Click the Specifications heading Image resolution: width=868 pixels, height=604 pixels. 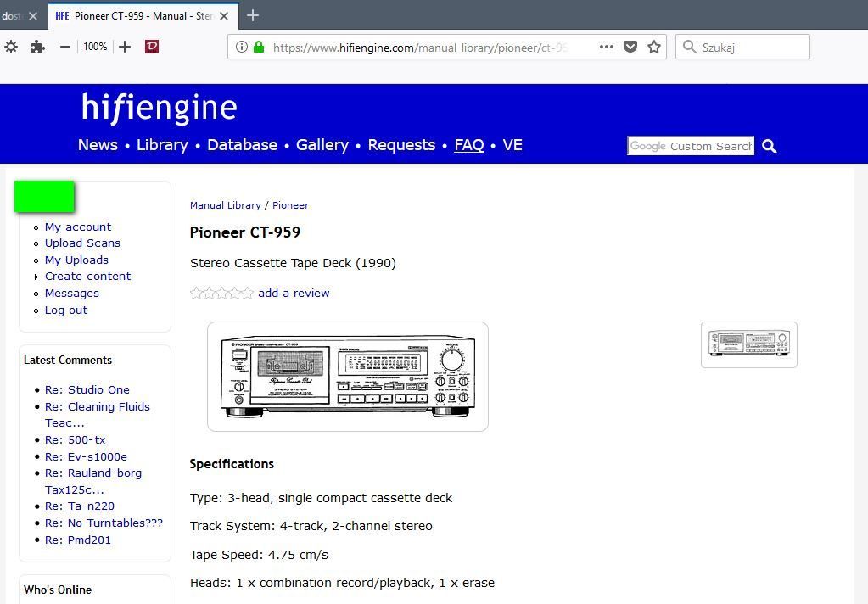coord(232,464)
